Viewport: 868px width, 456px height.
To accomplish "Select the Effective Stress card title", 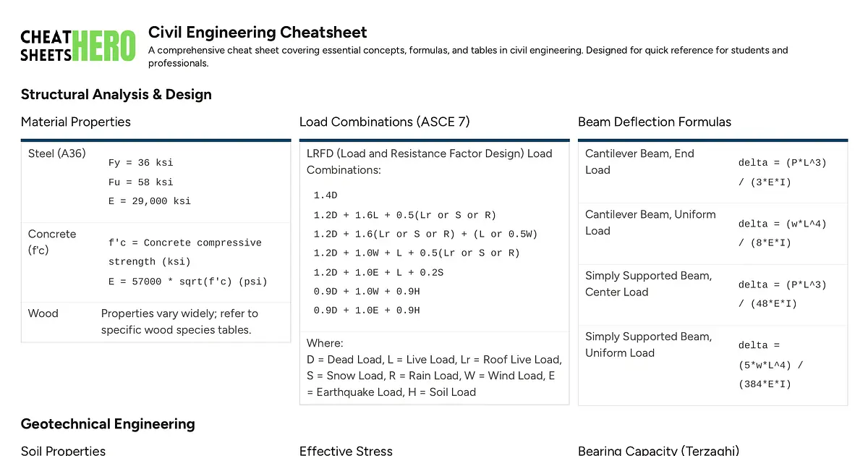I will (x=346, y=450).
